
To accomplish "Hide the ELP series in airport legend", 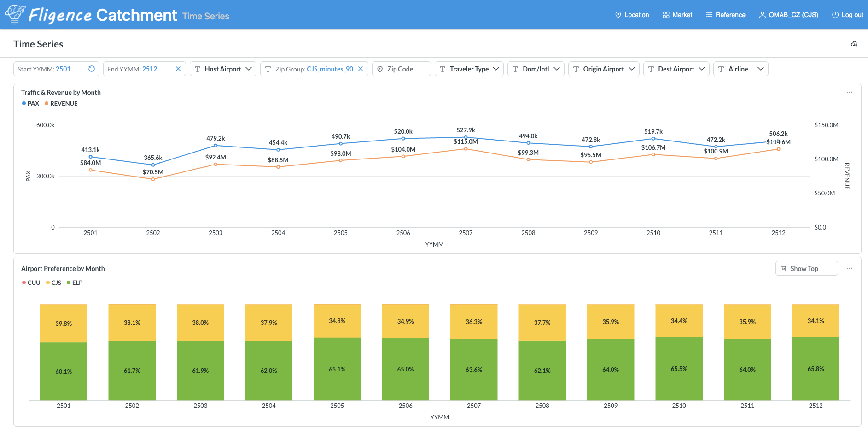I will pyautogui.click(x=75, y=283).
